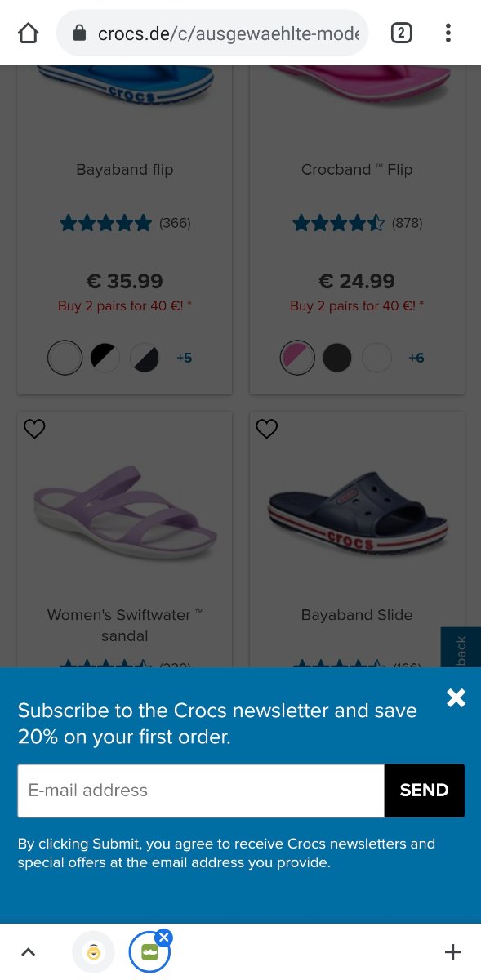The height and width of the screenshot is (980, 481).
Task: Show +6 more Crocband Flip colors
Action: point(416,358)
